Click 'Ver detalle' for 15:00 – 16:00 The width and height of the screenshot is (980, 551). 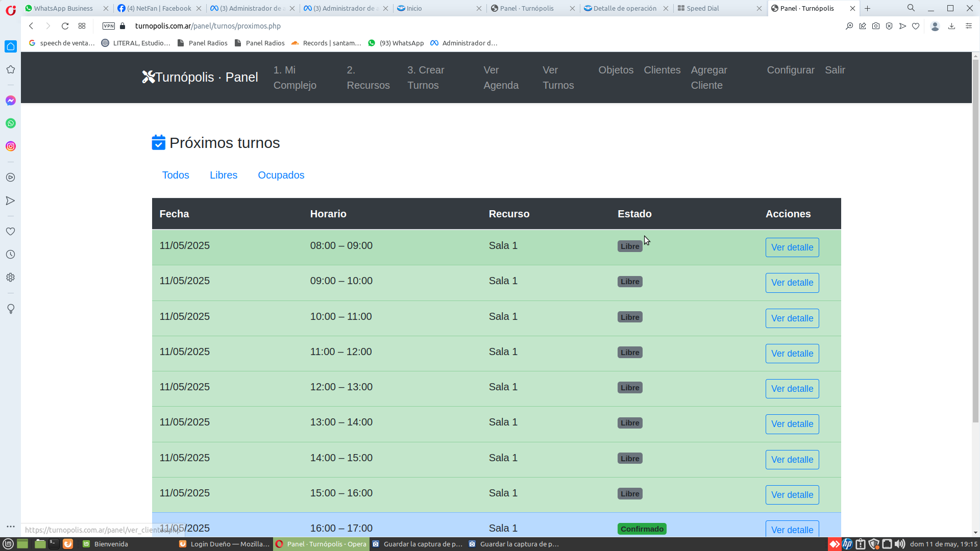point(792,495)
